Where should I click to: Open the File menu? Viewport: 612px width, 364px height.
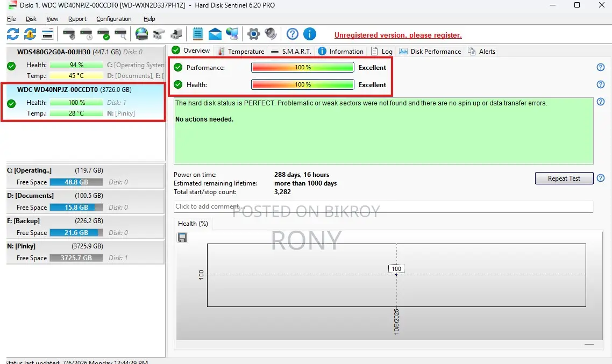click(x=11, y=19)
